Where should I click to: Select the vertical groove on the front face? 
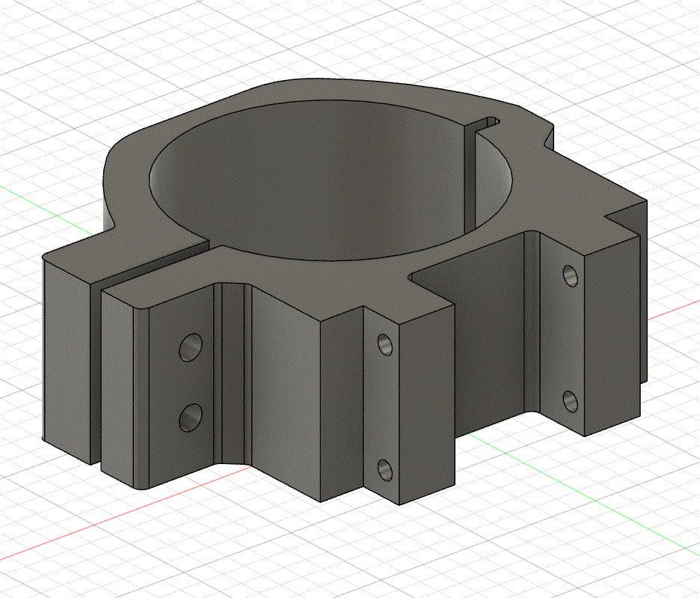(x=230, y=374)
